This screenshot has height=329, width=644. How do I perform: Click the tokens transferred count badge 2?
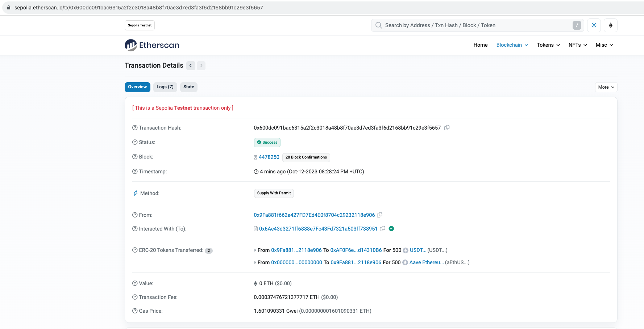[x=209, y=250]
